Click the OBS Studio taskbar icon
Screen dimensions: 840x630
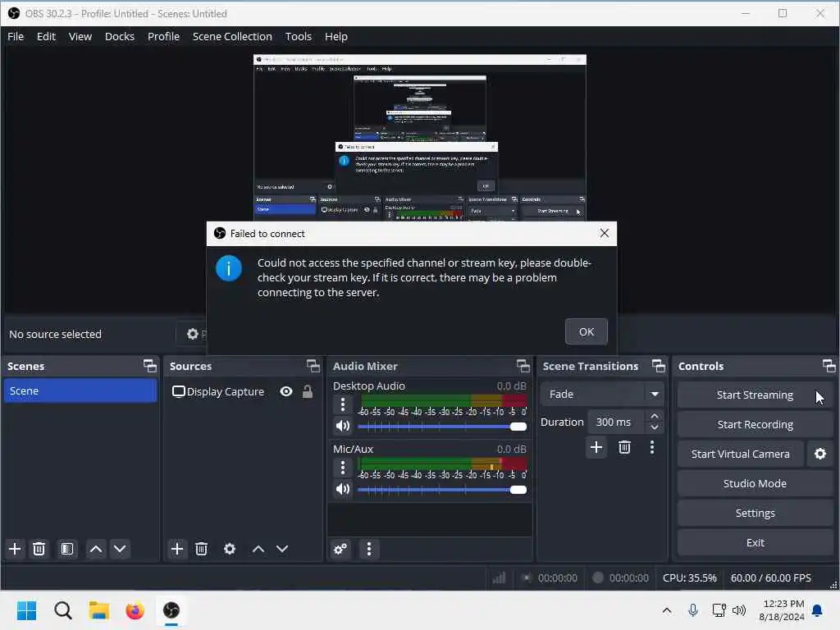click(171, 610)
